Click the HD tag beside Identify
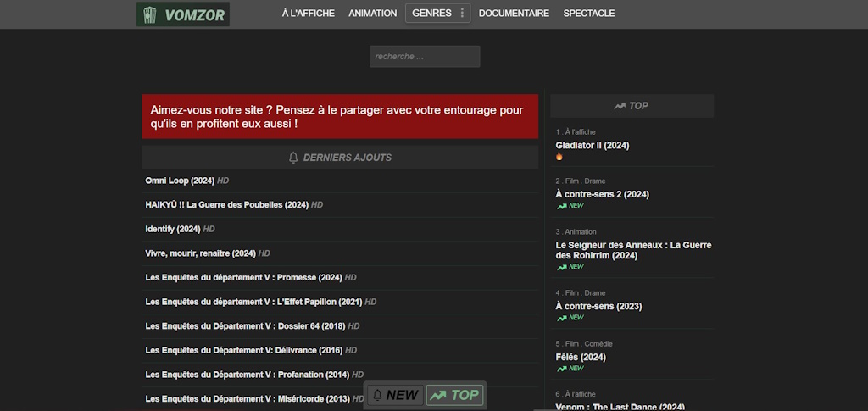This screenshot has width=868, height=411. (x=209, y=229)
